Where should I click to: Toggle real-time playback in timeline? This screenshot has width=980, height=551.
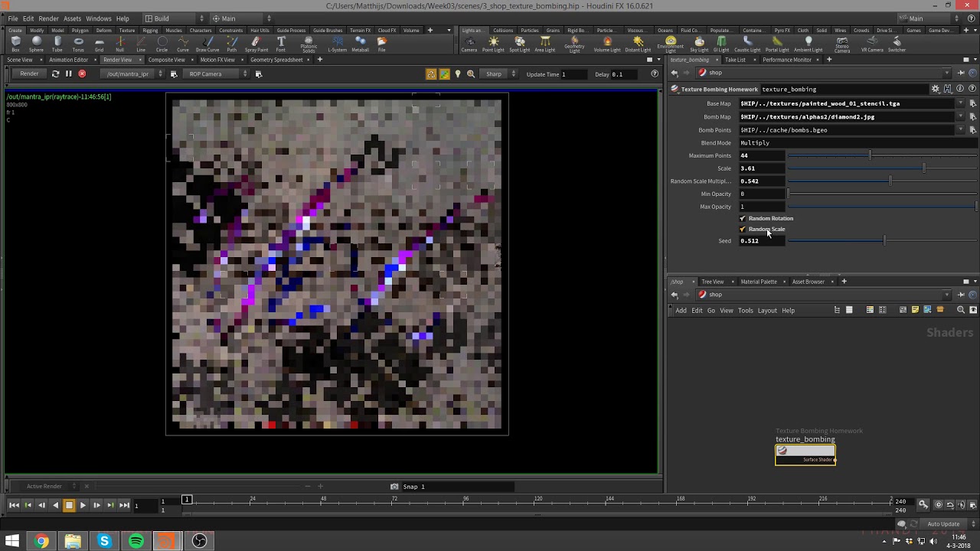tap(939, 505)
